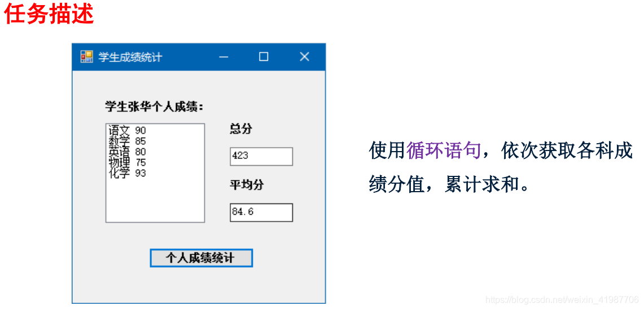
Task: Click the 总分 text box showing 423
Action: click(x=261, y=156)
